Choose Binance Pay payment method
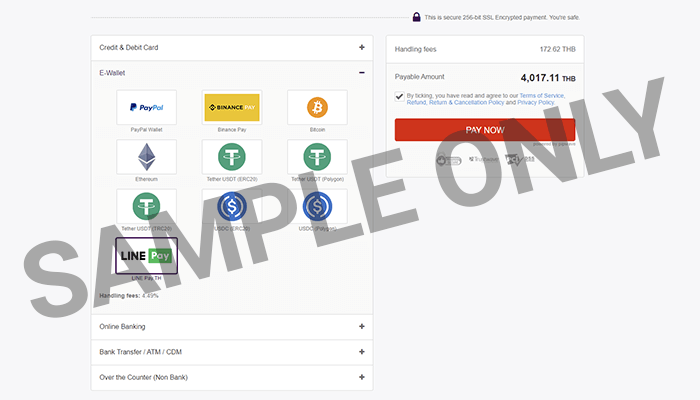This screenshot has width=700, height=400. 232,107
